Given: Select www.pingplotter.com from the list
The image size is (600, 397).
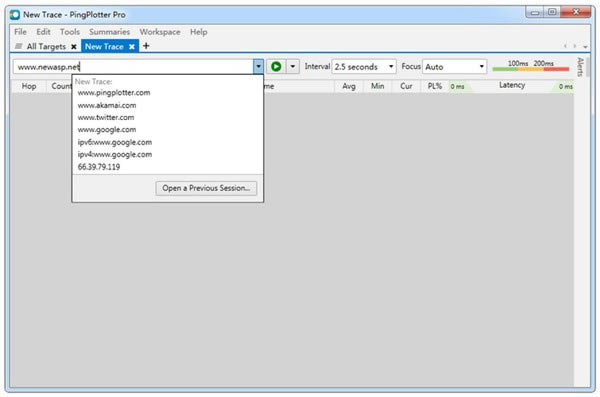Looking at the screenshot, I should click(114, 93).
